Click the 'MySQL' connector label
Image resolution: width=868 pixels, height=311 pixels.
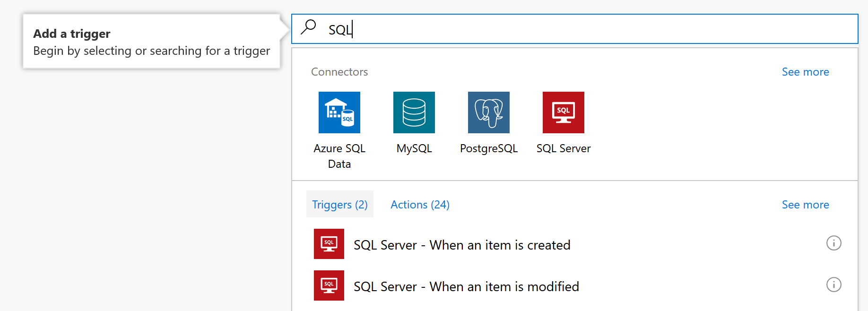(414, 148)
